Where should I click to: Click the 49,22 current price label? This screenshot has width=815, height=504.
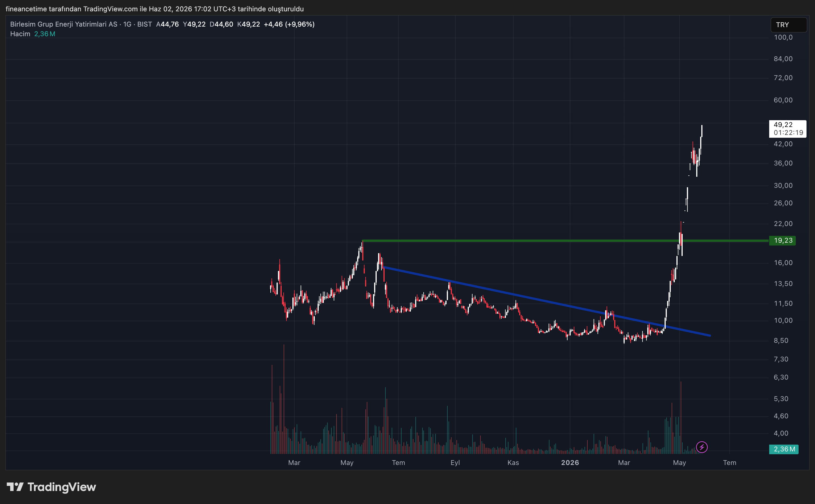click(x=788, y=129)
